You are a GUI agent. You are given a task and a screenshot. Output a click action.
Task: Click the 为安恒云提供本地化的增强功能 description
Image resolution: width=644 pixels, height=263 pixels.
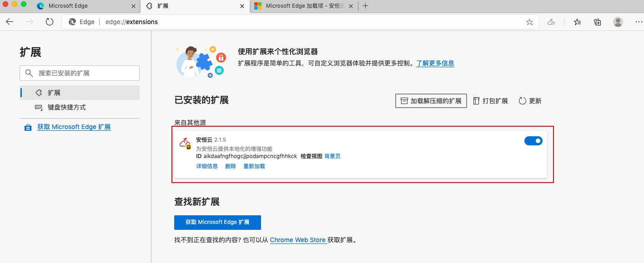(x=234, y=149)
